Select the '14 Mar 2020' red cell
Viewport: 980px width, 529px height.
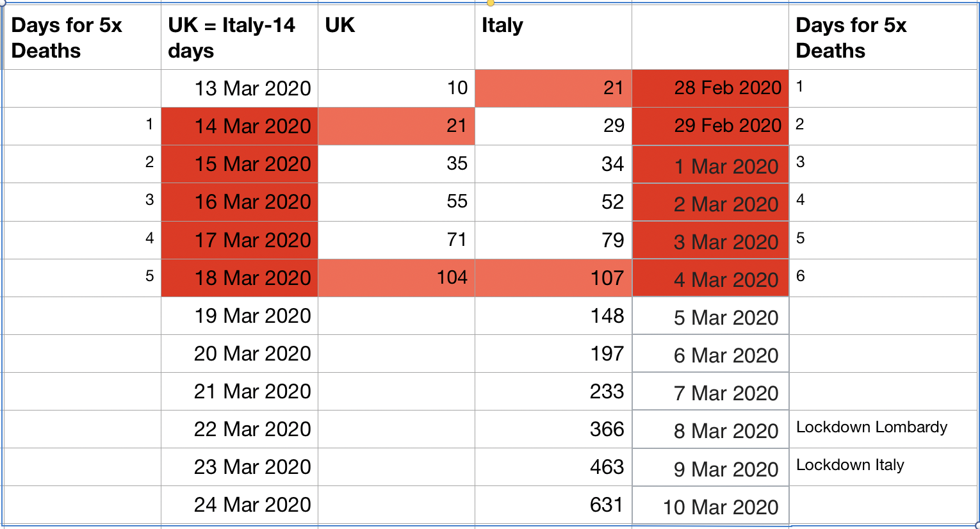240,126
